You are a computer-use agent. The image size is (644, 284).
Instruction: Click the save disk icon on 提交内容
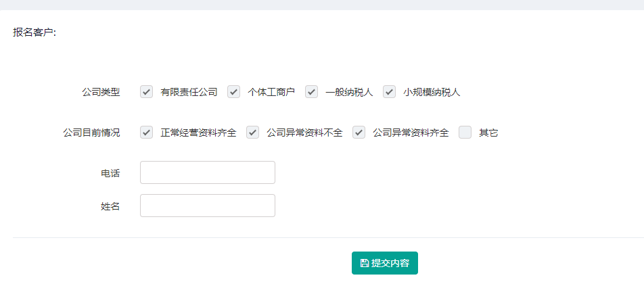coord(365,263)
